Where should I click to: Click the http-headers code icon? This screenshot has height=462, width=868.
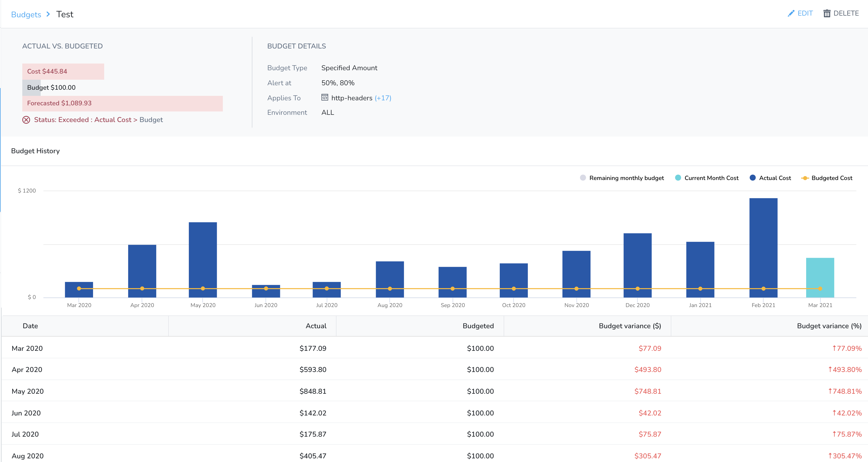pos(325,98)
